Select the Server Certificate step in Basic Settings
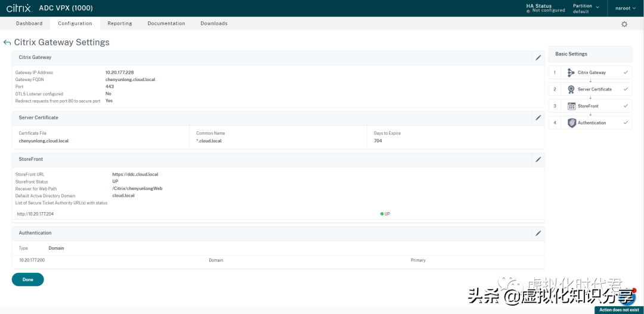 (590, 89)
